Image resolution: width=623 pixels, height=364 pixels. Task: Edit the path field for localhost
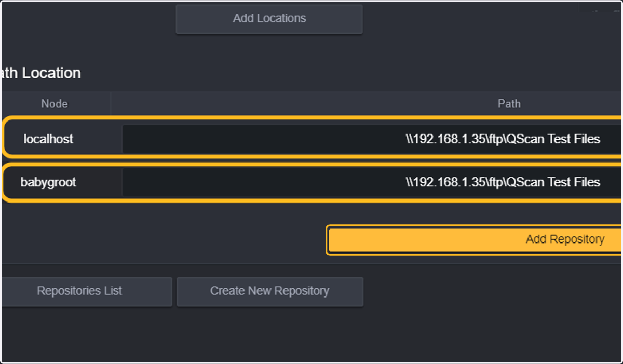(372, 139)
